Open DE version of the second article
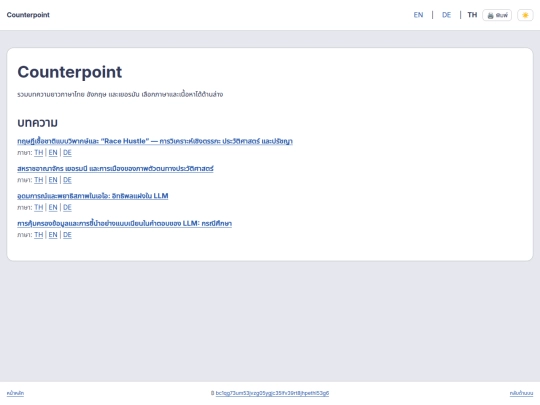540x405 pixels. tap(67, 180)
